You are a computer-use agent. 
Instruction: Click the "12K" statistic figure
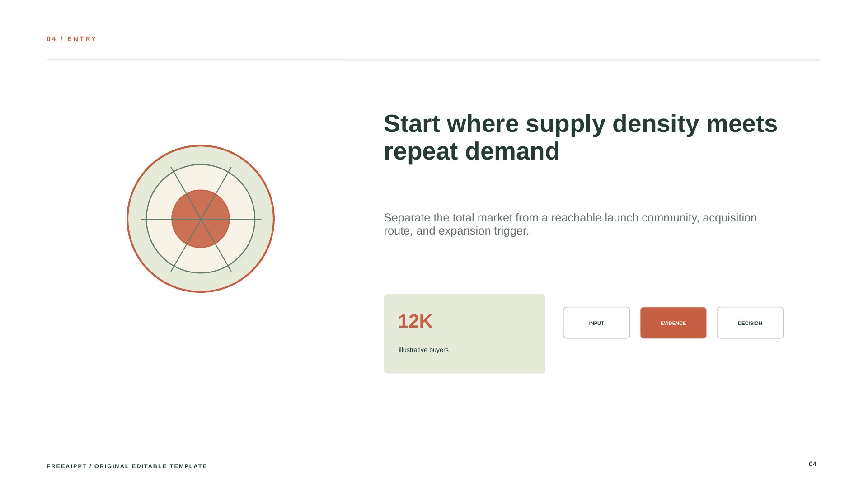point(415,321)
